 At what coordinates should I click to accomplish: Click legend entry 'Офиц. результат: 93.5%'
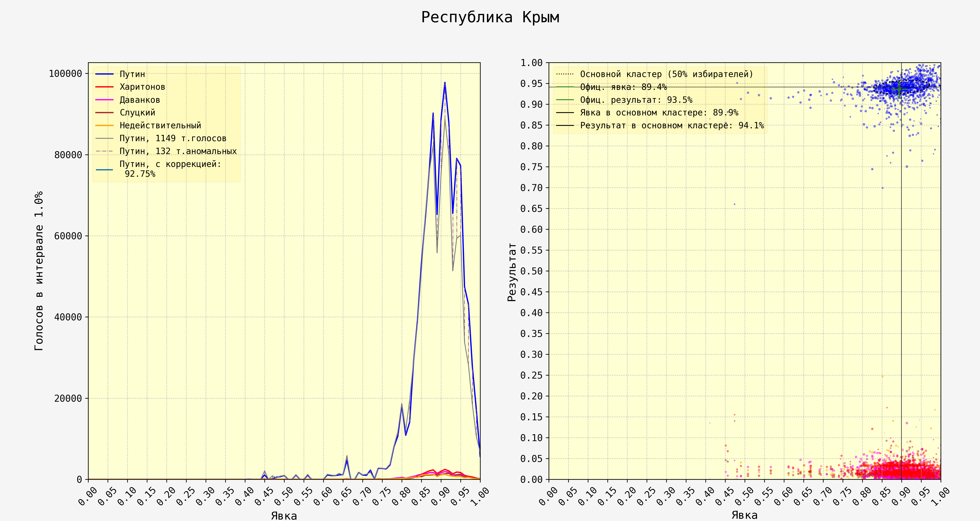(x=624, y=100)
